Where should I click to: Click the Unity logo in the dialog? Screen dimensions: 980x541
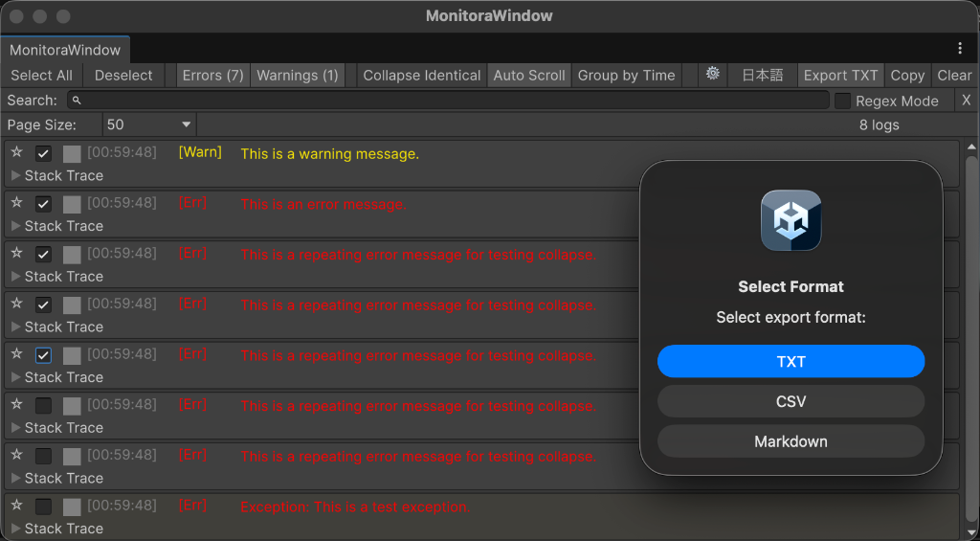[791, 221]
